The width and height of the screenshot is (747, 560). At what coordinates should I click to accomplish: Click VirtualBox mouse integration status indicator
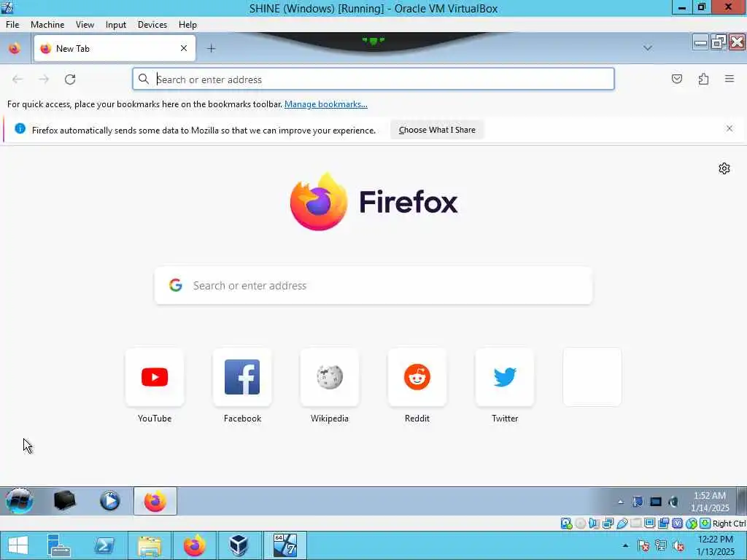(692, 524)
